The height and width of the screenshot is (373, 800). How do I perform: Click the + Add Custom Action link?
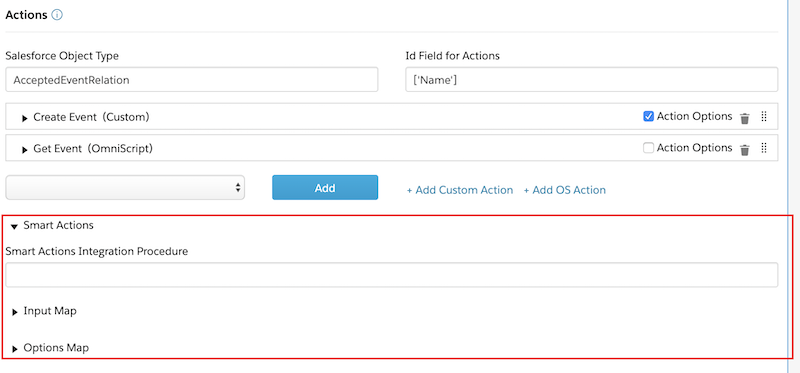point(460,190)
